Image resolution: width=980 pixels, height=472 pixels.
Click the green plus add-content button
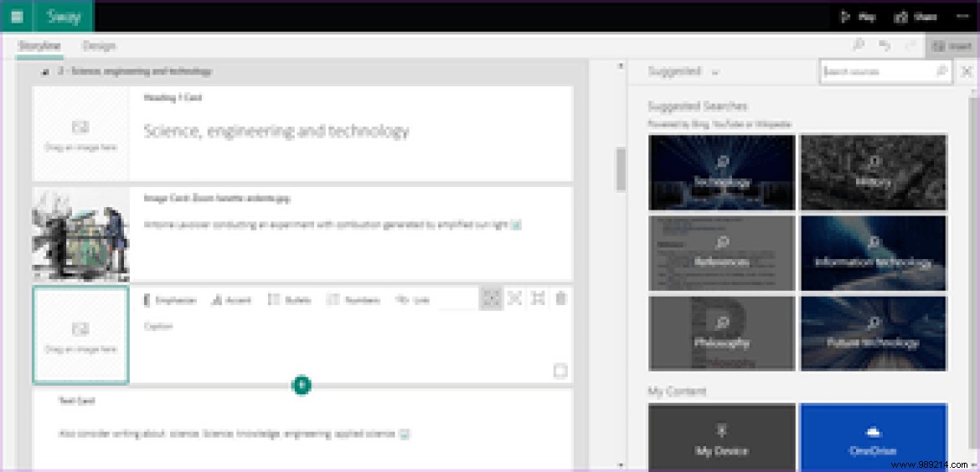(x=302, y=385)
